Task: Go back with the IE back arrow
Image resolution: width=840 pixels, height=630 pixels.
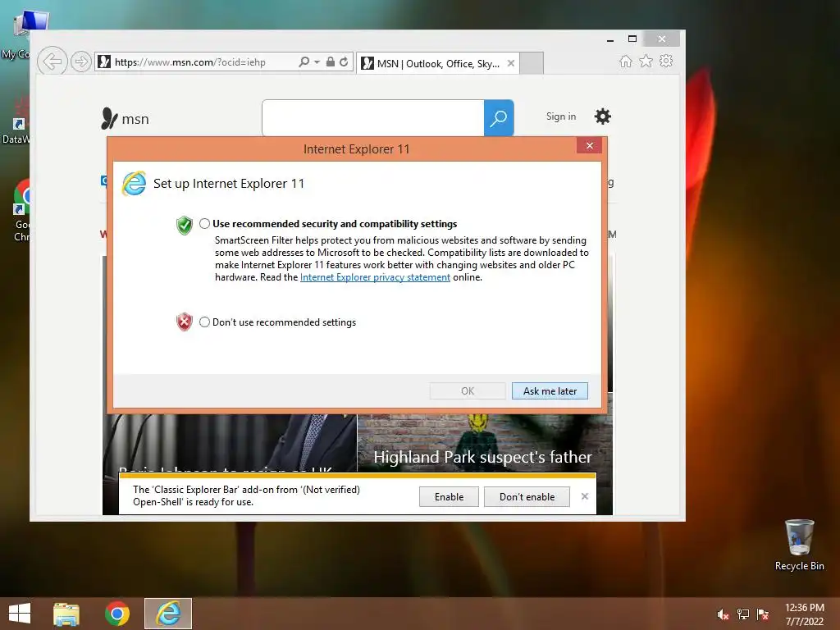Action: (x=52, y=62)
